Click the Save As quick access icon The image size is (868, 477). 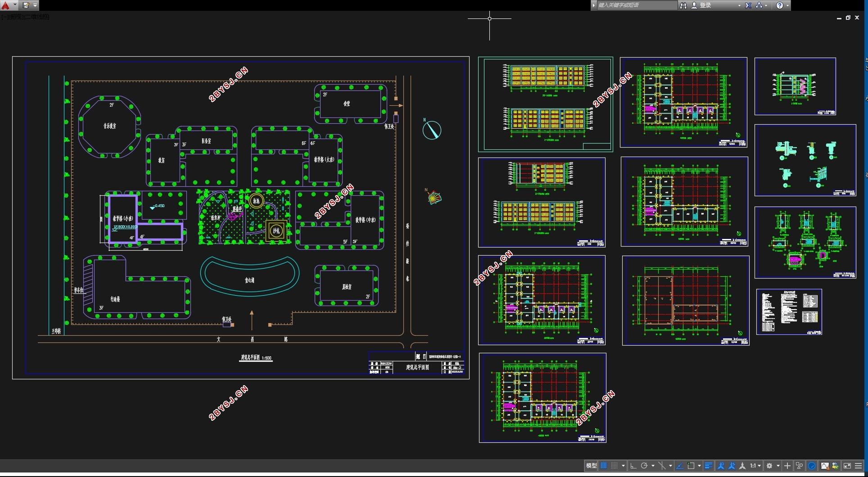[26, 5]
